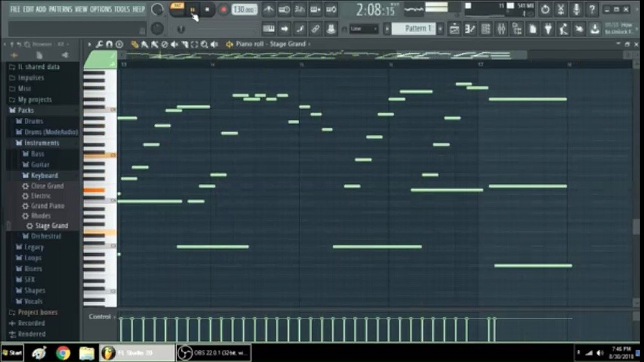
Task: Select the piano roll mute speaker tool
Action: [x=174, y=44]
